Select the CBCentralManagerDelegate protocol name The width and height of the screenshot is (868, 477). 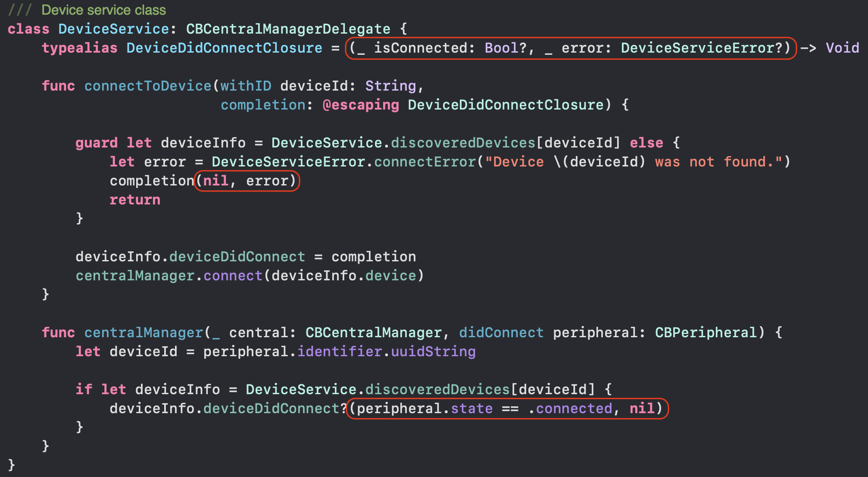point(288,29)
